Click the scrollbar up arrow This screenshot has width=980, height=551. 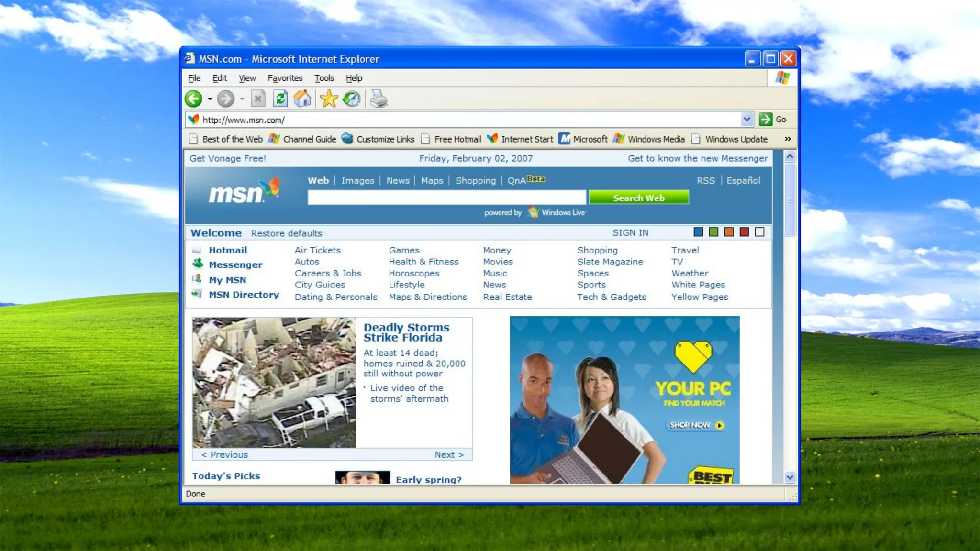(x=790, y=156)
